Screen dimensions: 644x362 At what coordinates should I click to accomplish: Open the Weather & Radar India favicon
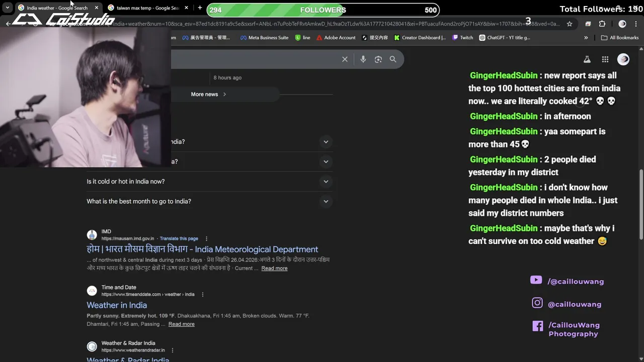pos(92,346)
